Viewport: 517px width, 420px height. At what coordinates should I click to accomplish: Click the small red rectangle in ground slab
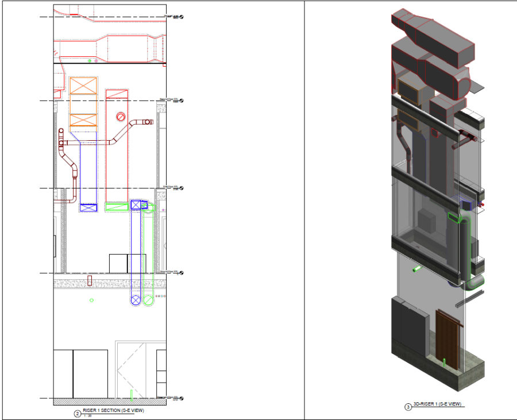[90, 280]
